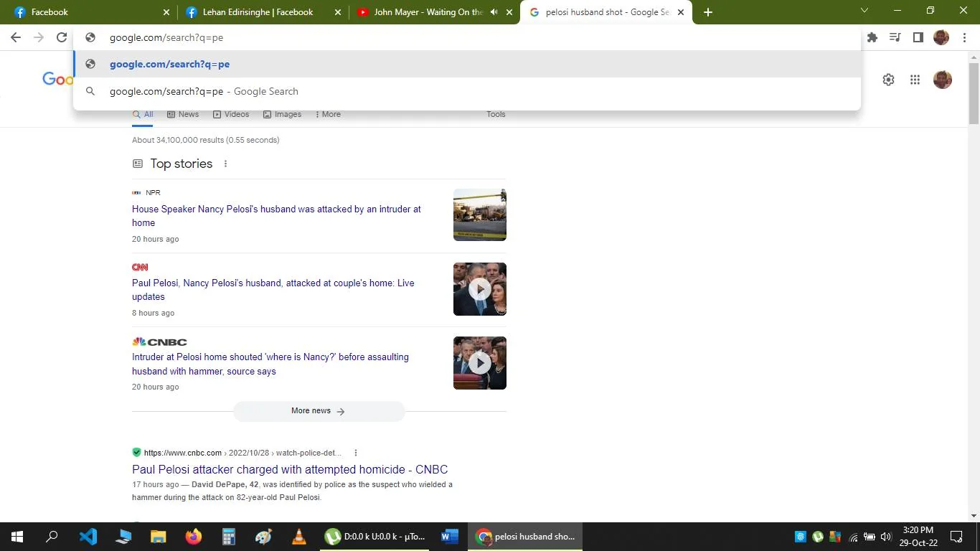Open Microsoft Word from the taskbar
The image size is (980, 551).
450,537
